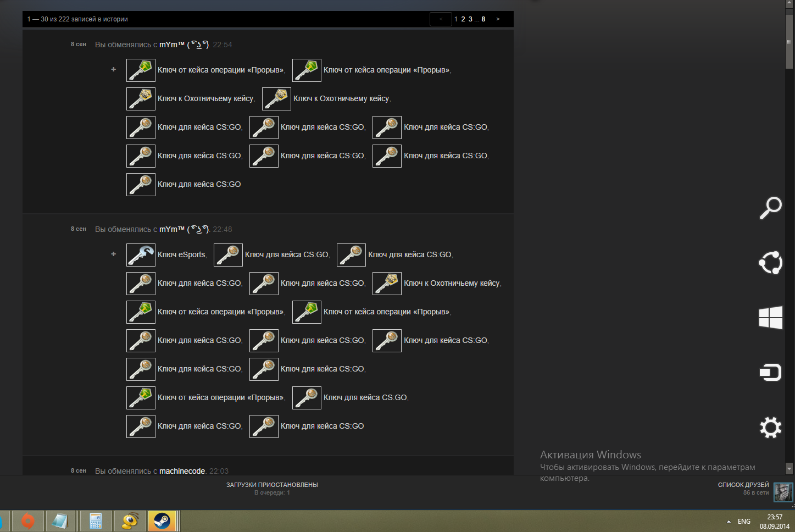Go to next history page arrow

[x=498, y=19]
